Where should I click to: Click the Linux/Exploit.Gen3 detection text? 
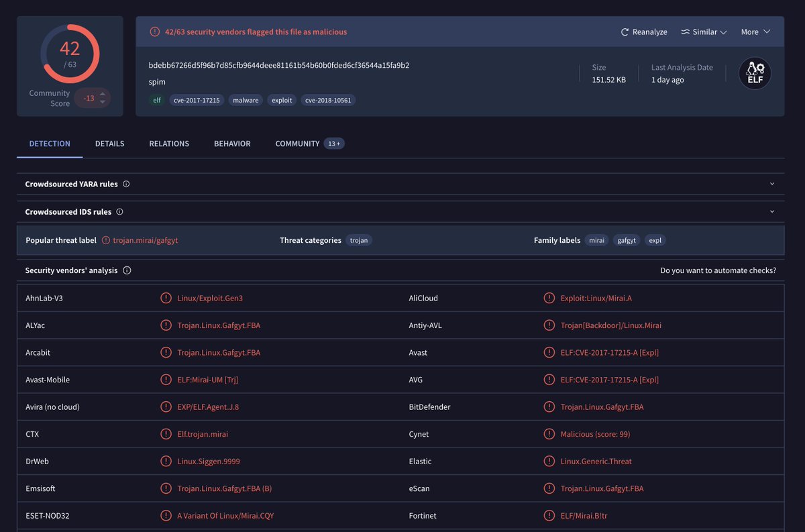pyautogui.click(x=210, y=298)
